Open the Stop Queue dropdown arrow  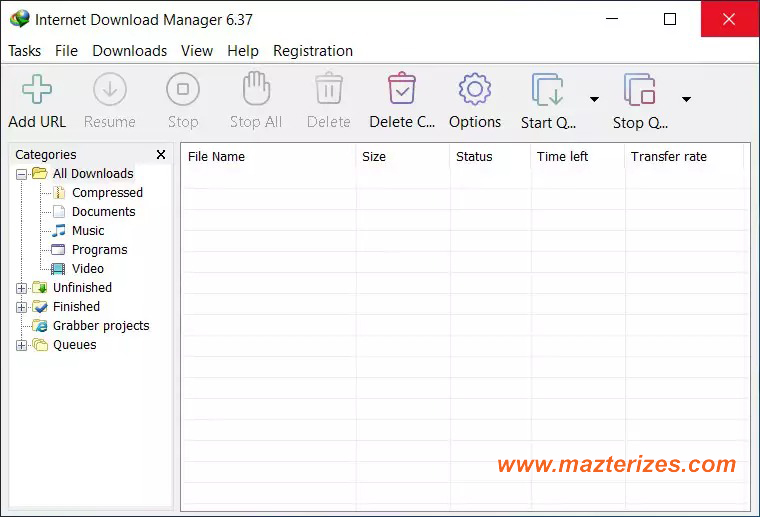686,99
